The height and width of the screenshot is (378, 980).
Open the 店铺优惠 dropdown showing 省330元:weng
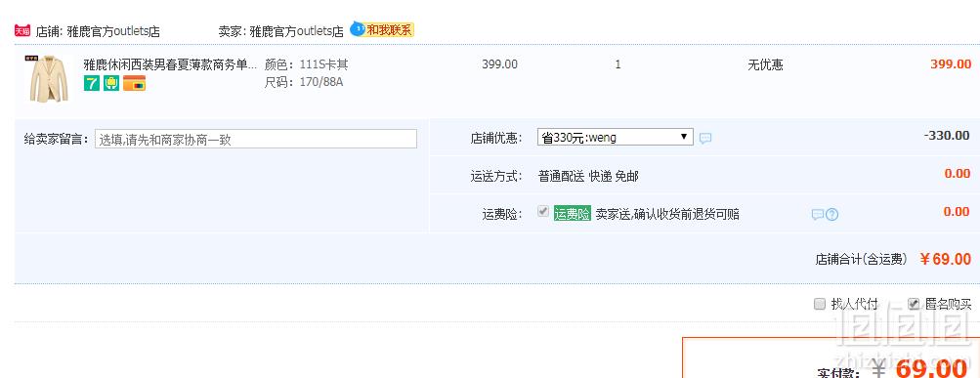615,137
